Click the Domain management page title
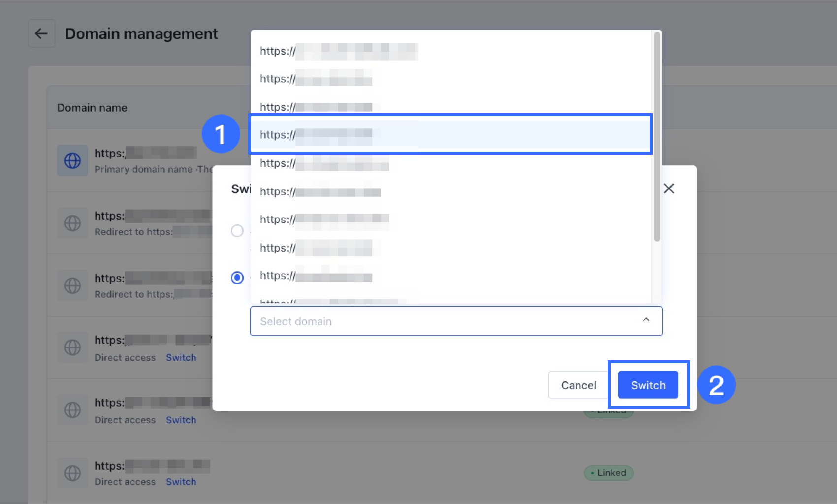 (141, 33)
